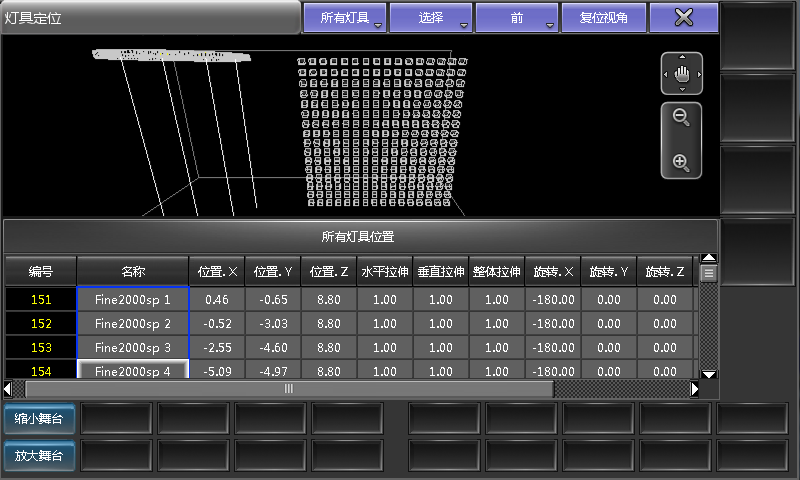Click the 旋转.X value for Fine2000sp 3
The height and width of the screenshot is (480, 800).
pyautogui.click(x=553, y=347)
